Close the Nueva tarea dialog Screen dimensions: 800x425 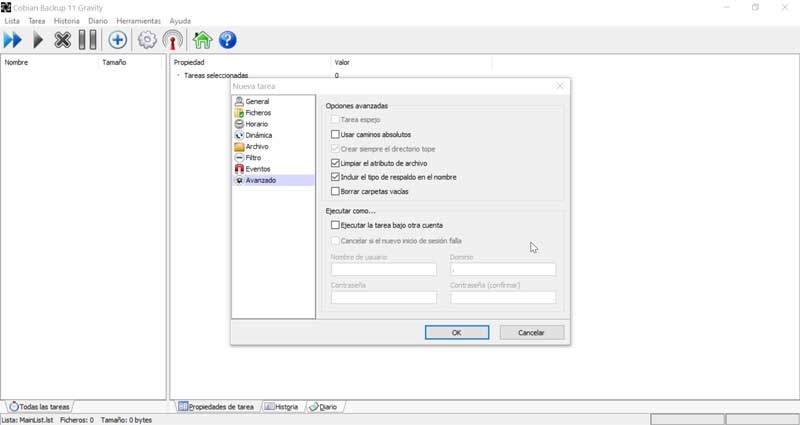tap(560, 86)
